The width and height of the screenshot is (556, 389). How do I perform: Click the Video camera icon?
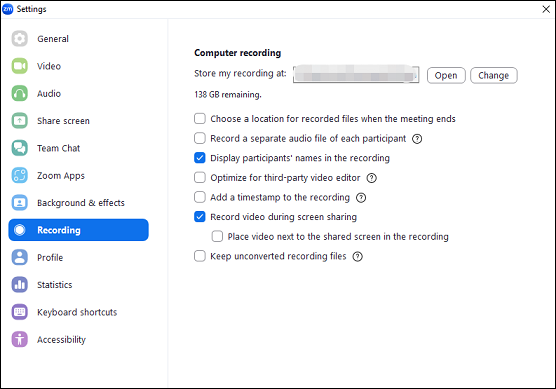coord(20,66)
